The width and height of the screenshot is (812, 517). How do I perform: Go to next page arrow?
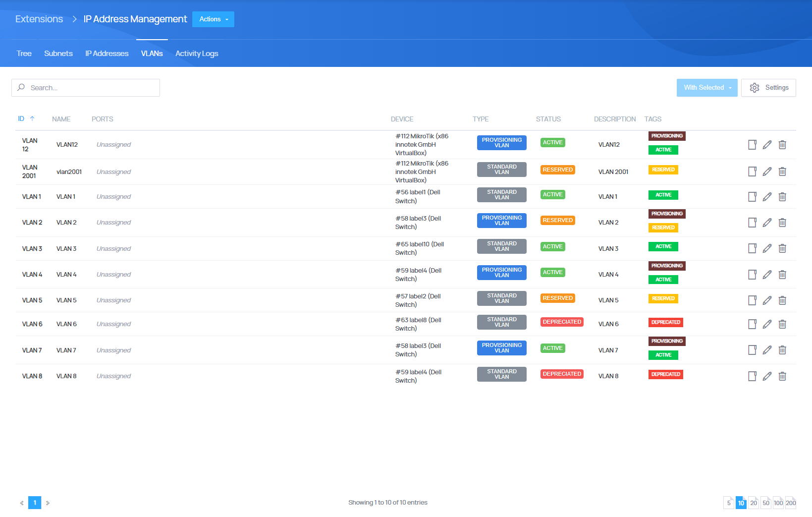click(x=48, y=503)
